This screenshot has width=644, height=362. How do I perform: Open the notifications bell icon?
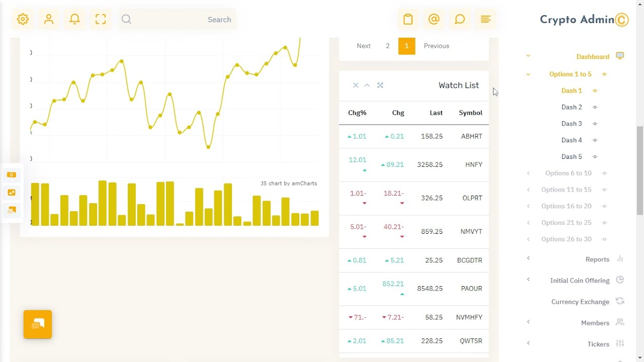point(74,19)
